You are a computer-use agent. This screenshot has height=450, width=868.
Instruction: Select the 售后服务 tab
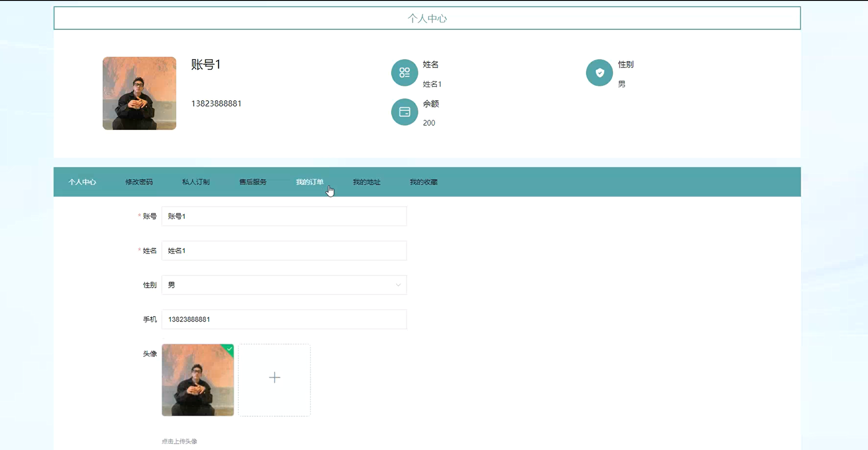click(x=253, y=182)
